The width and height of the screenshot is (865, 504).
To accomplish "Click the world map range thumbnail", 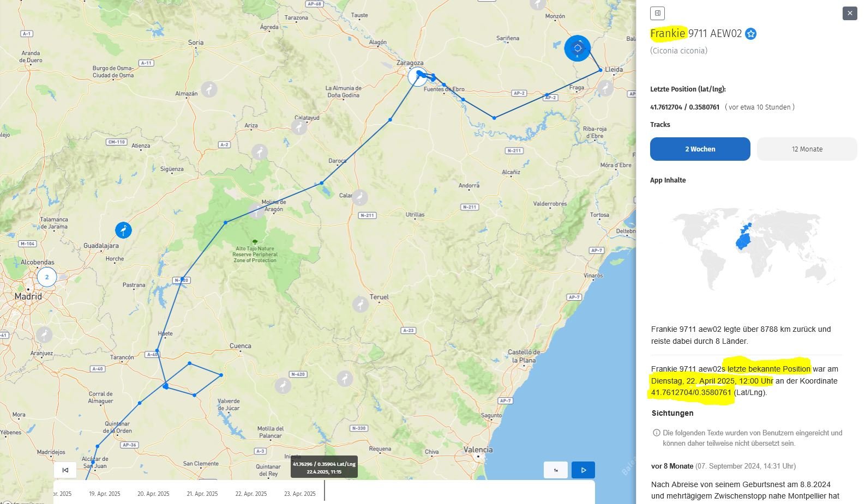I will coord(753,249).
